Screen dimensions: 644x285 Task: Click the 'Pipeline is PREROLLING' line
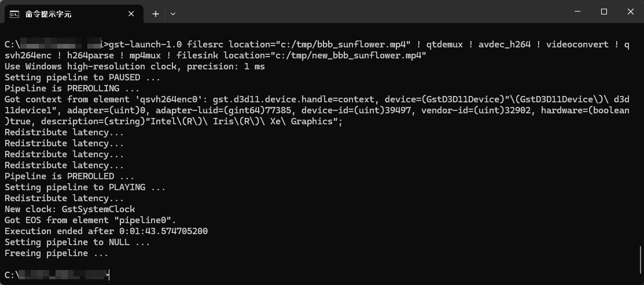pyautogui.click(x=72, y=88)
